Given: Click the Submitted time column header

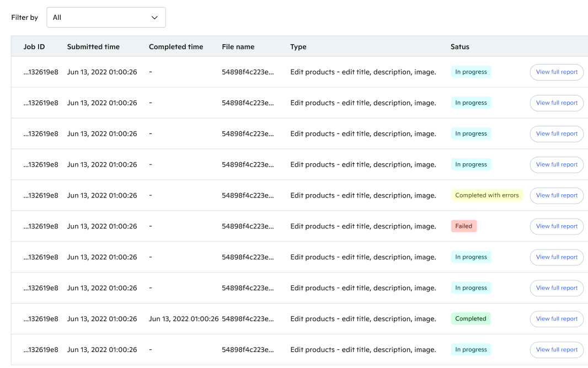Looking at the screenshot, I should (93, 47).
